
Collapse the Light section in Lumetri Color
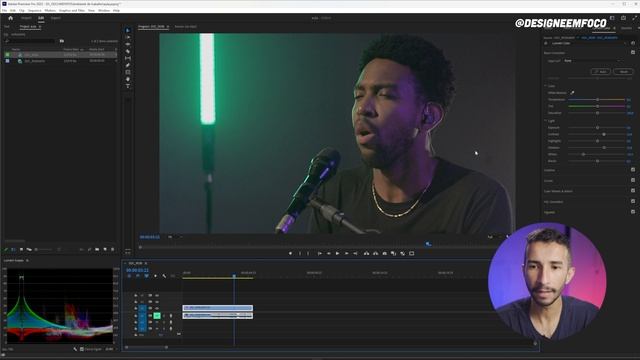(x=545, y=121)
